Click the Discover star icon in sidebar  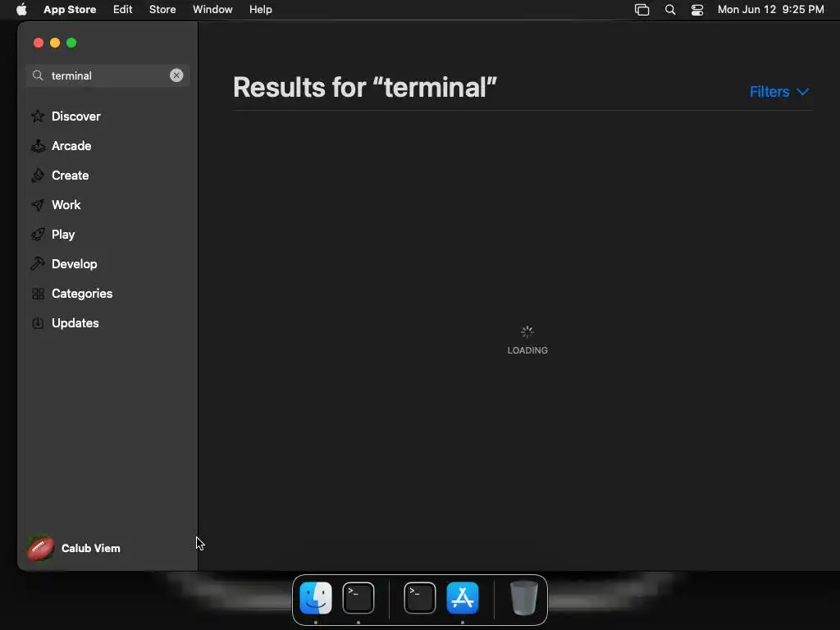tap(38, 116)
